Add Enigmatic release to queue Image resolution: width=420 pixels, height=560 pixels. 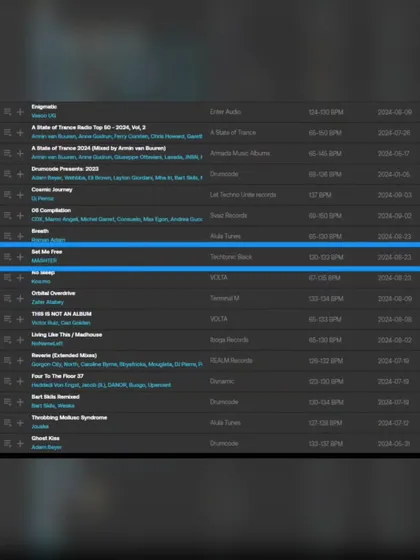tap(8, 112)
